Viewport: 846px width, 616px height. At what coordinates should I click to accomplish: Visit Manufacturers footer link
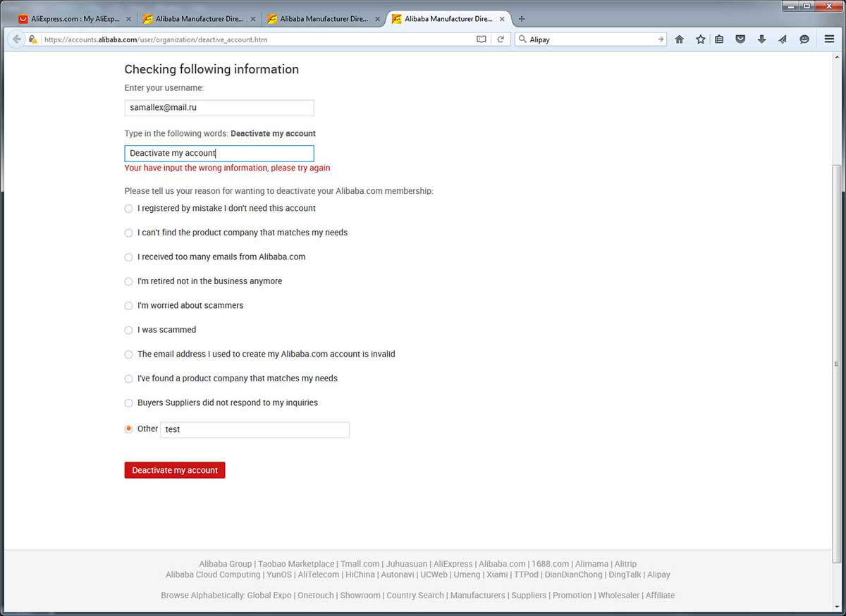[x=478, y=596]
